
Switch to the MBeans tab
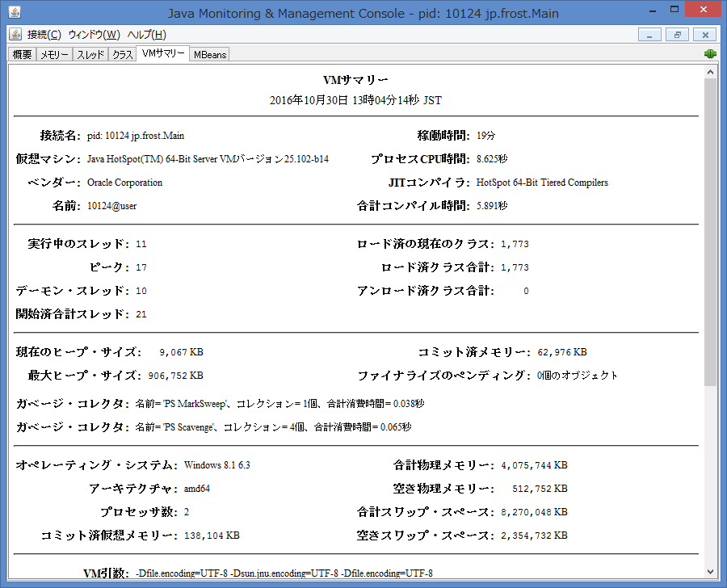tap(209, 54)
